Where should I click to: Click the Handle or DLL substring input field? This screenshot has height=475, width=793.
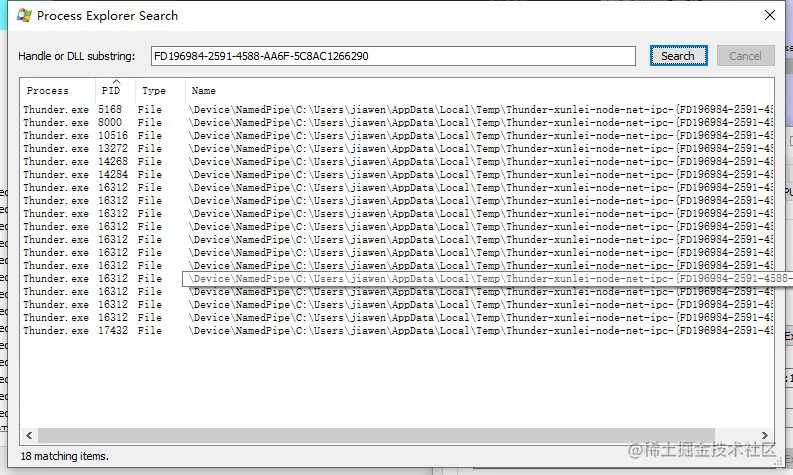click(393, 56)
